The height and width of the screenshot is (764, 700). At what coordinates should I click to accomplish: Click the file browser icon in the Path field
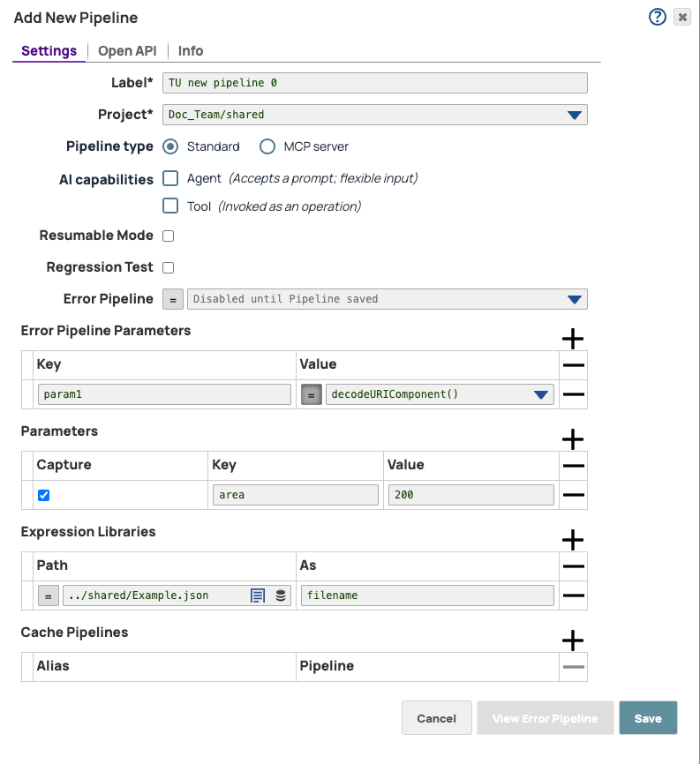click(x=280, y=595)
